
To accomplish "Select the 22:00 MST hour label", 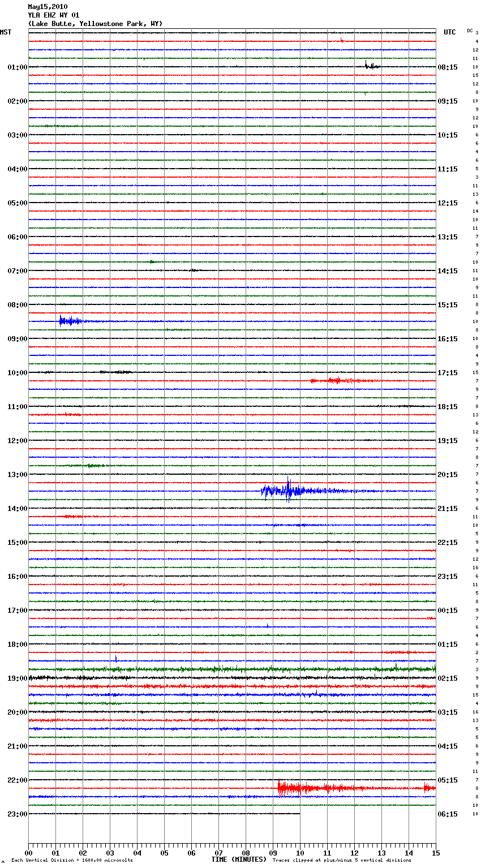I will pos(18,780).
